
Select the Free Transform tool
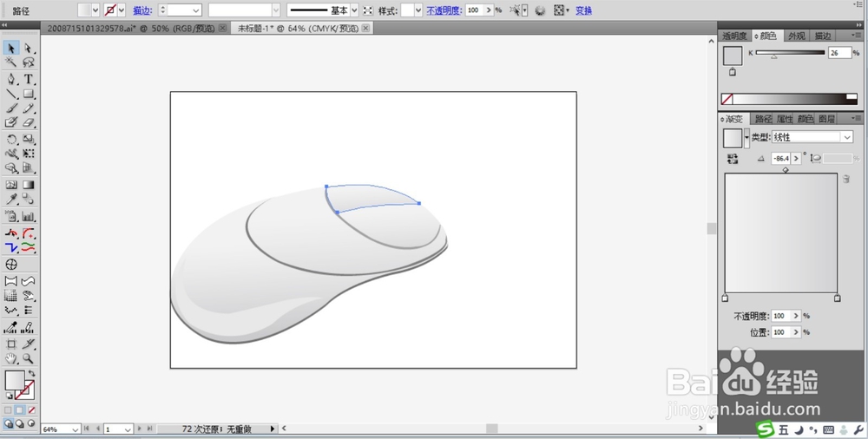(x=29, y=154)
